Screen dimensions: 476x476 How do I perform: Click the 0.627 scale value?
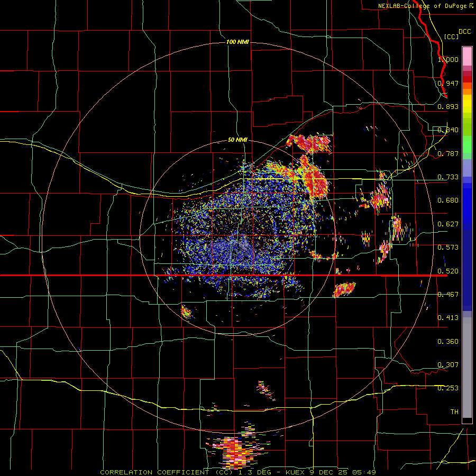[x=448, y=224]
